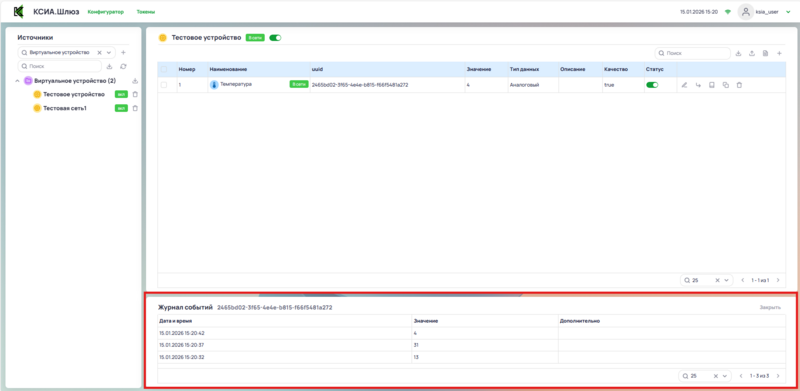Copy the Температура tag

point(726,85)
